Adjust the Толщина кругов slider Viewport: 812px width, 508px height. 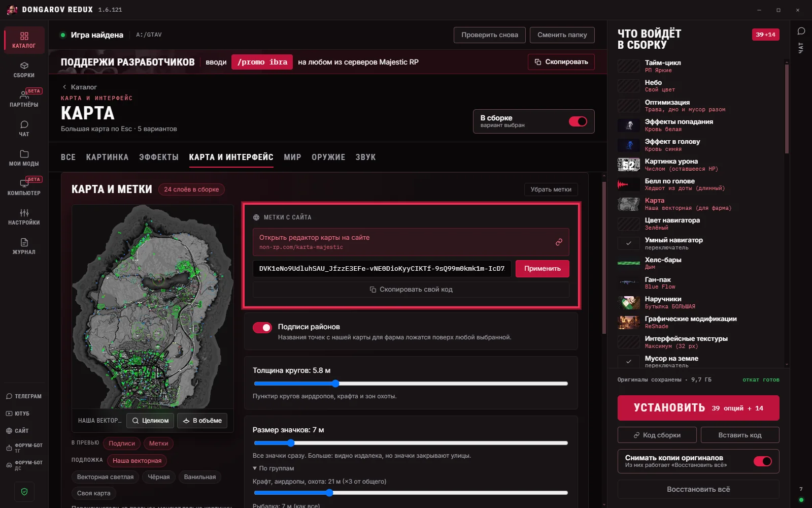coord(411,384)
